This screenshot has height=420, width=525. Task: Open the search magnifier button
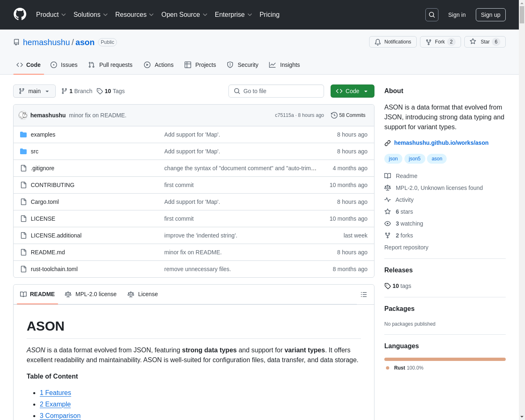(432, 15)
